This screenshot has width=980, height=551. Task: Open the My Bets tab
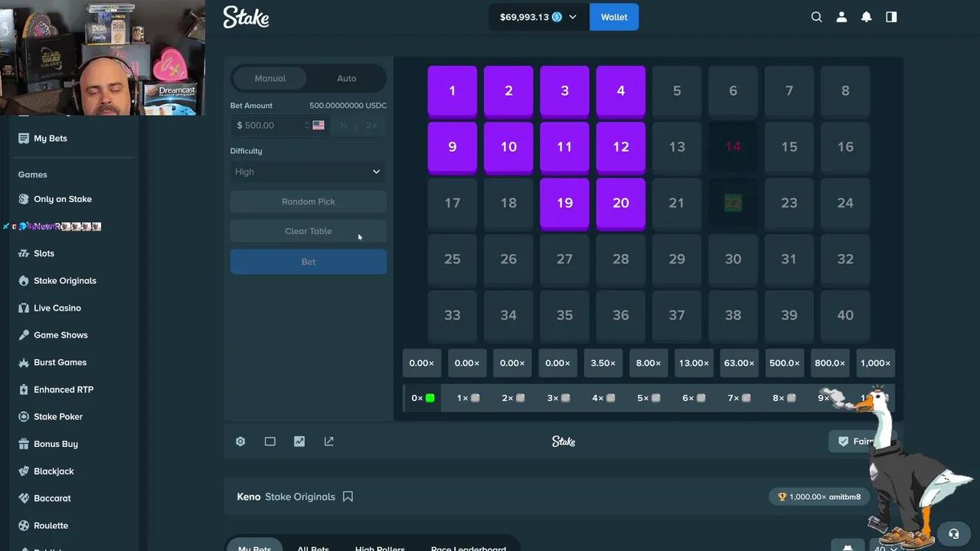tap(254, 547)
